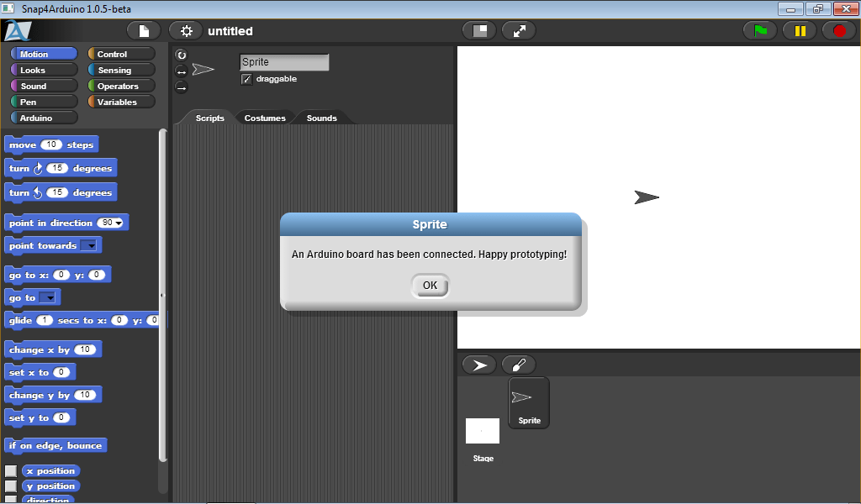861x504 pixels.
Task: Expand the point towards dropdown
Action: (89, 246)
